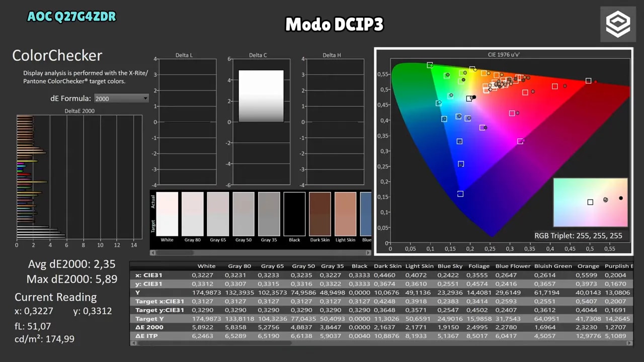Select the Gray 50 color swatch
This screenshot has height=362, width=644.
coord(244,214)
